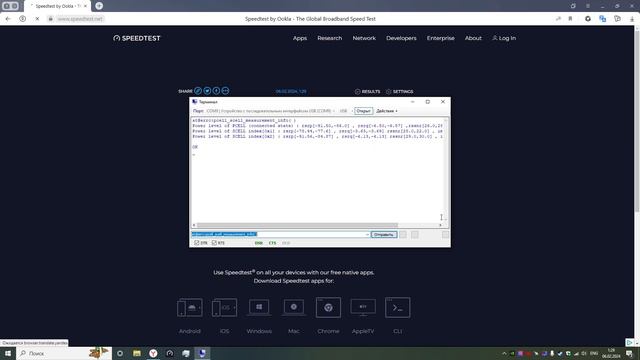The image size is (640, 360).
Task: Open a new browser tab with plus button
Action: 99,6
